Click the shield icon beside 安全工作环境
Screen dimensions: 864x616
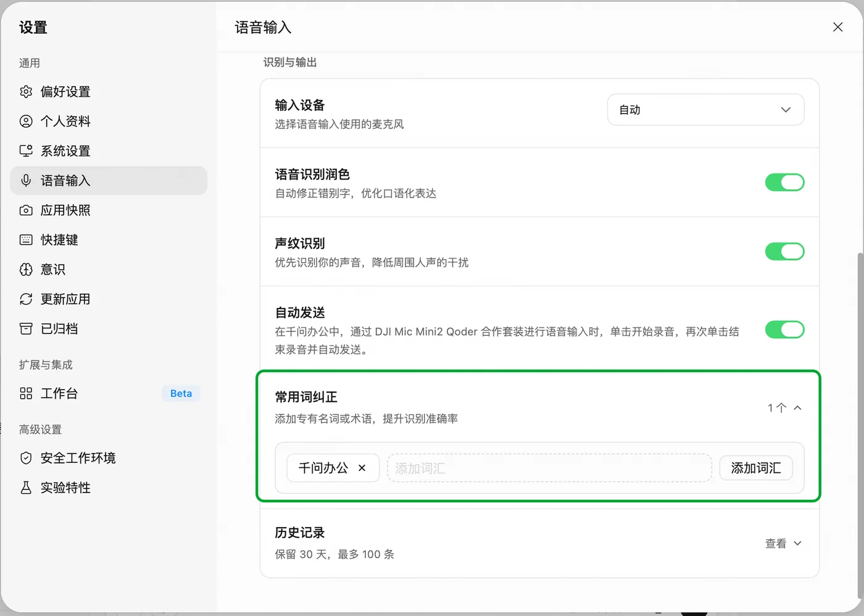pos(26,458)
